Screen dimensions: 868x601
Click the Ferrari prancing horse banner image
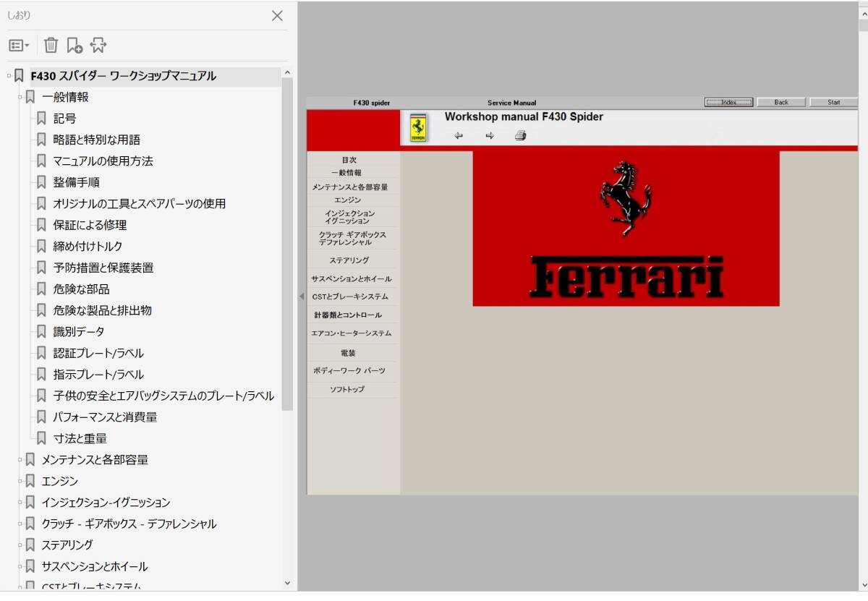(626, 229)
